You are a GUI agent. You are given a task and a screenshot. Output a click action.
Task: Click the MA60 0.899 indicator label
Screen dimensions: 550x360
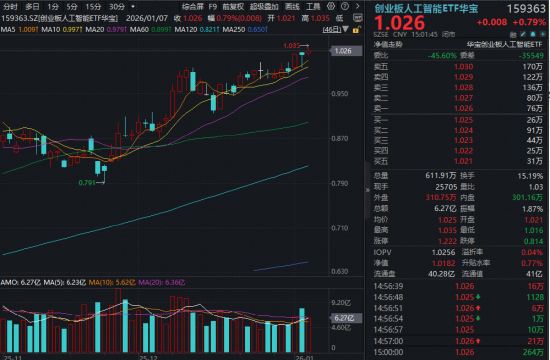150,29
